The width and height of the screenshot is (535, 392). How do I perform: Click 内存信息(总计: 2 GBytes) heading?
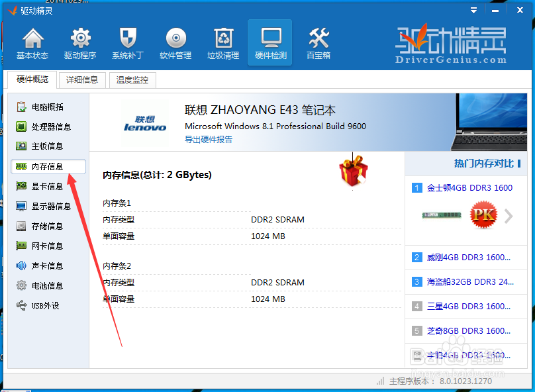click(157, 175)
